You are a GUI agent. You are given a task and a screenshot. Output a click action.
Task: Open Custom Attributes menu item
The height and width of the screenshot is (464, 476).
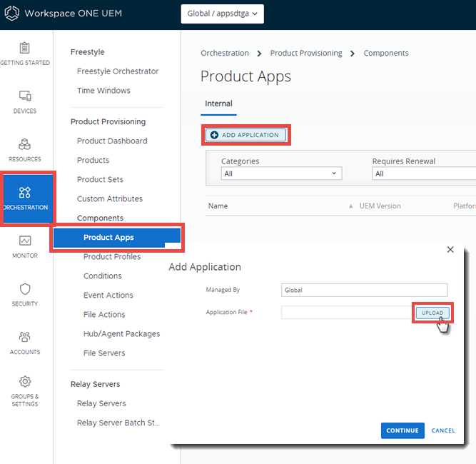(x=110, y=199)
